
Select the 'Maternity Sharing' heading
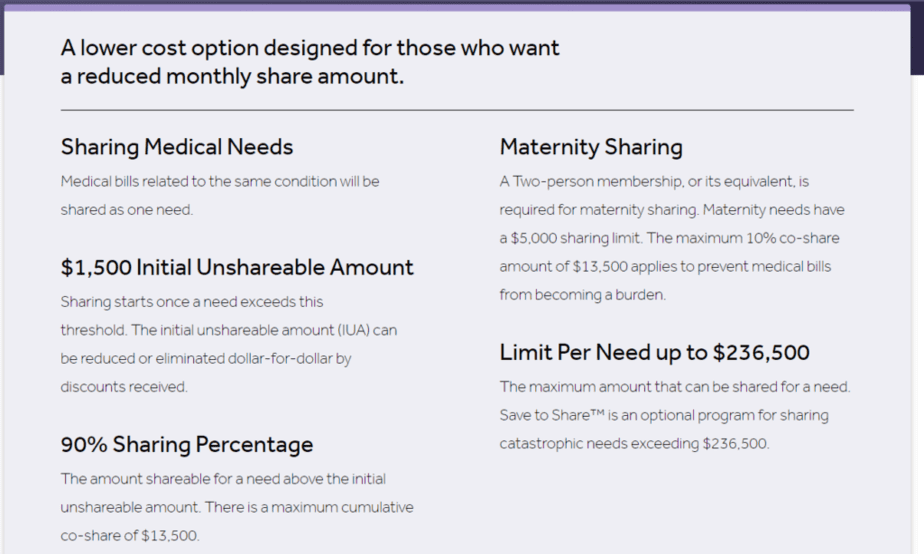pos(591,147)
